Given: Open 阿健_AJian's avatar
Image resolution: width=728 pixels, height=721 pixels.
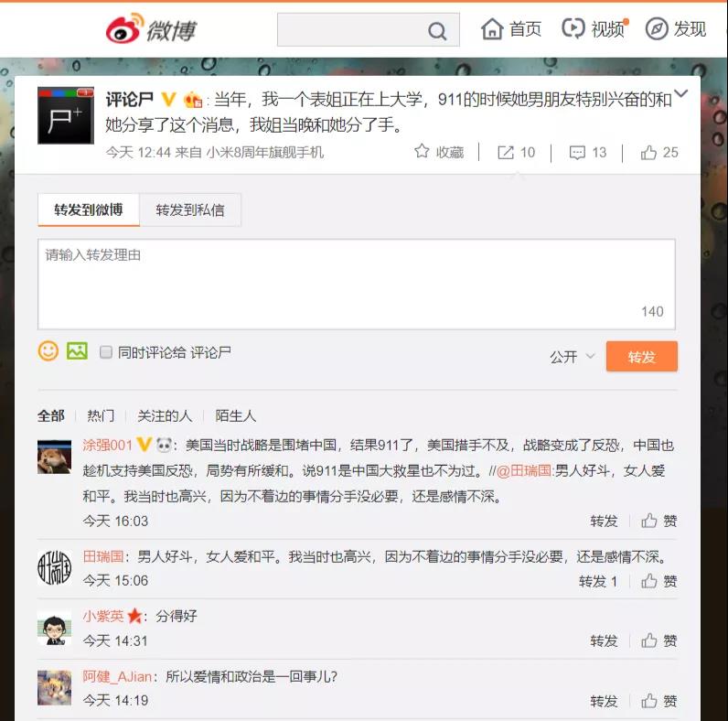Looking at the screenshot, I should (54, 688).
